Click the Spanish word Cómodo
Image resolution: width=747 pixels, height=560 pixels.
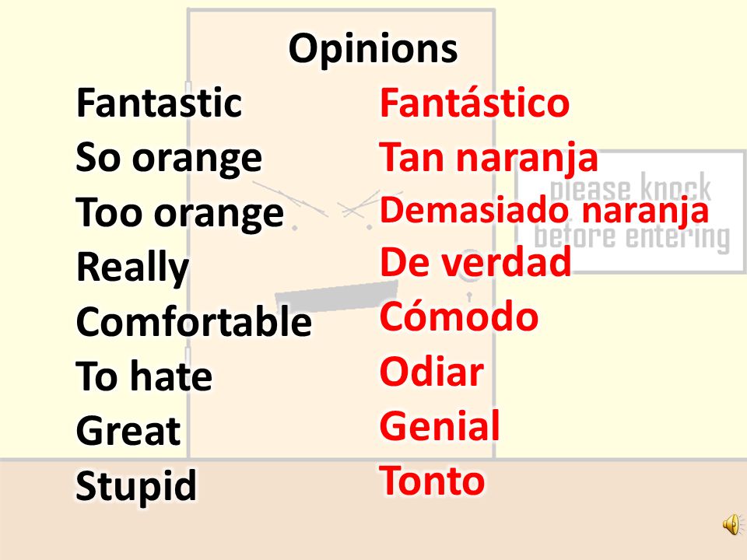point(459,315)
